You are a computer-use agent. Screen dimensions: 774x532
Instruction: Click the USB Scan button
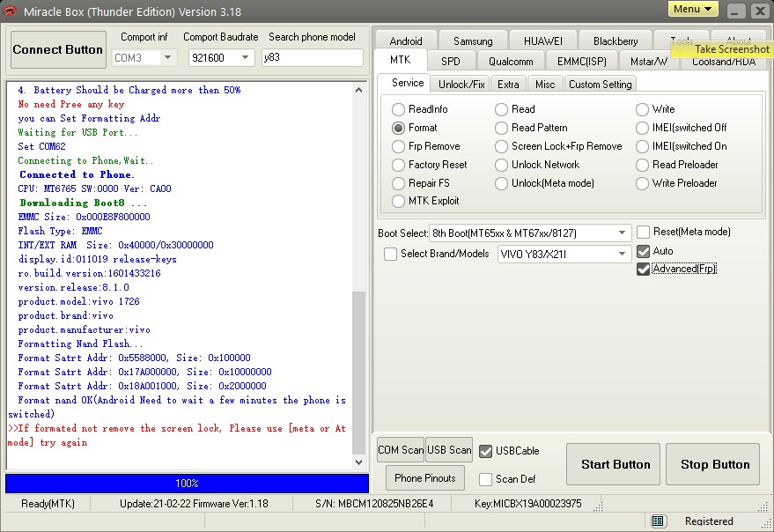click(x=449, y=450)
